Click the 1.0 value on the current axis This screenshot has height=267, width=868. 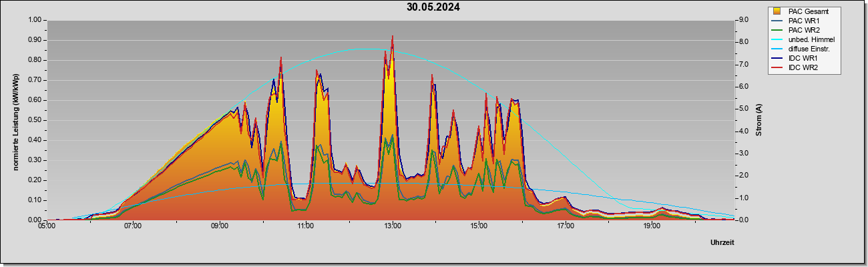pyautogui.click(x=743, y=198)
